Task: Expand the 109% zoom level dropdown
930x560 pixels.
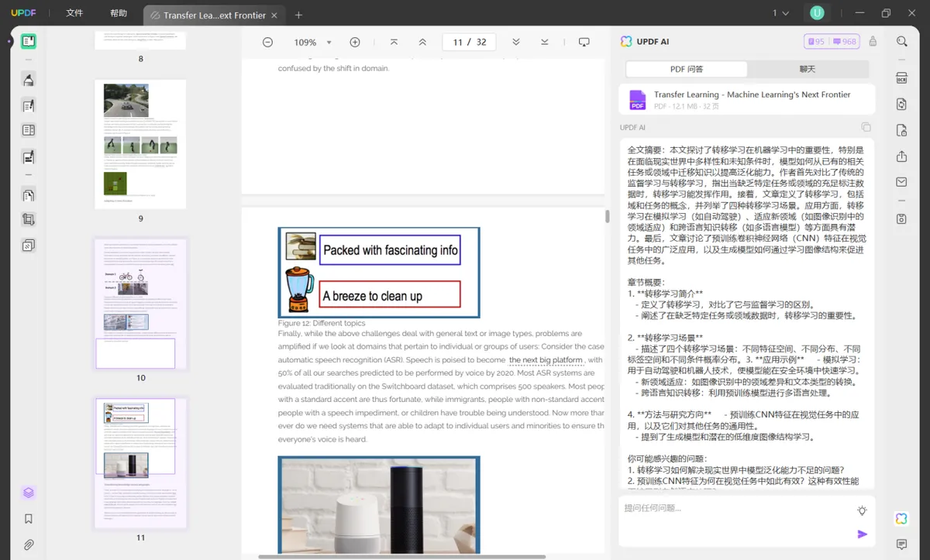Action: 329,43
